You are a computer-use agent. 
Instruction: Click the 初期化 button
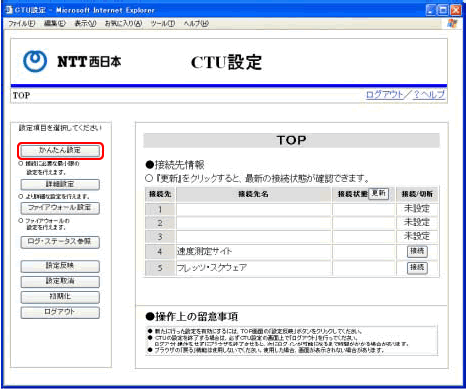[60, 297]
